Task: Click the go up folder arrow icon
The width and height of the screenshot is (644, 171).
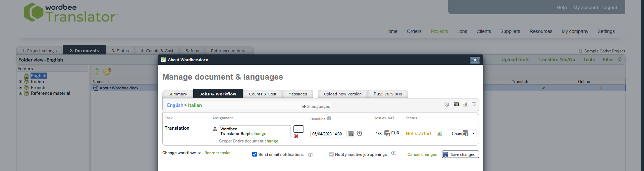Action: pyautogui.click(x=97, y=72)
